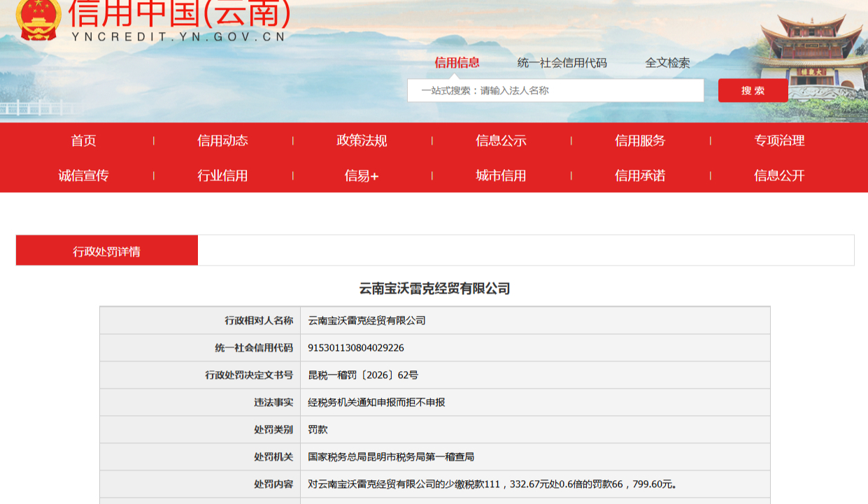Click the 统一社会信用代码 table label
868x504 pixels.
coord(253,347)
